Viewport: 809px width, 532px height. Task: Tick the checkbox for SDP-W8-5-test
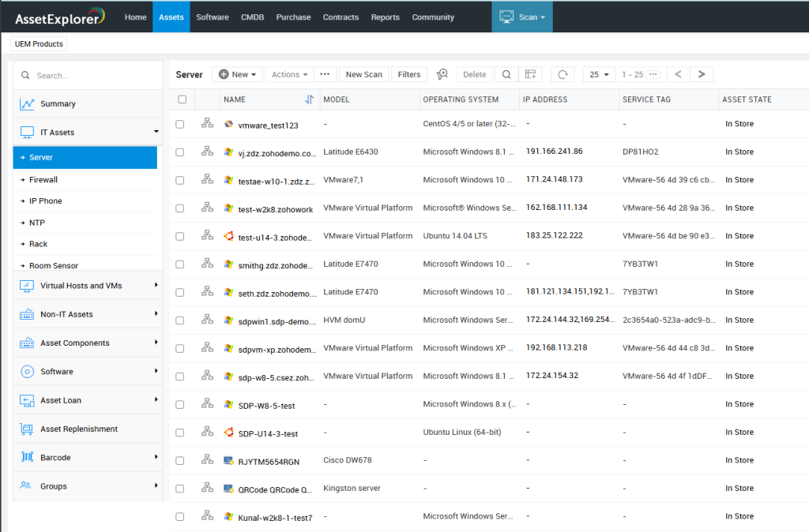coord(179,405)
